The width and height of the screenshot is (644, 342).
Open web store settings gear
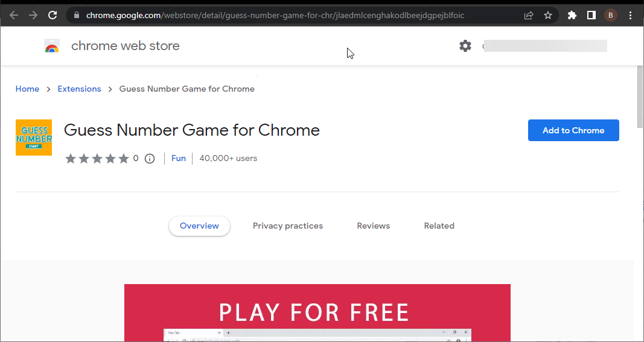[465, 46]
